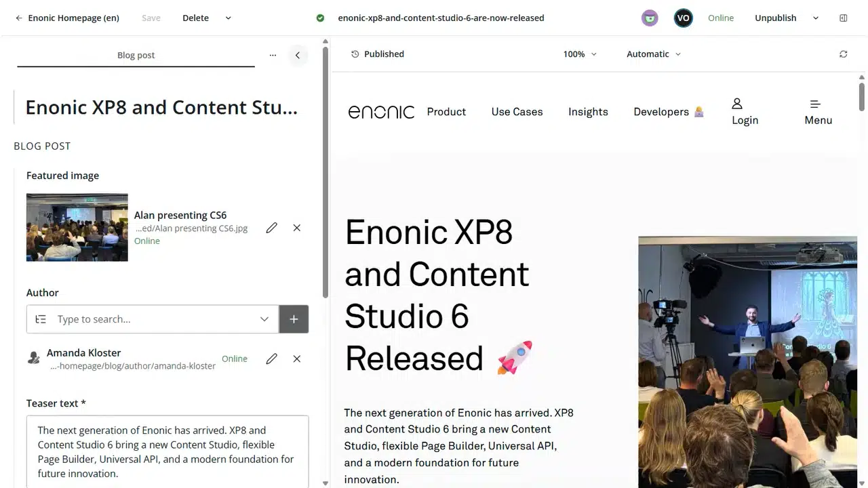This screenshot has height=488, width=868.
Task: Click the Enonic Homepage (en) project label
Action: click(73, 18)
